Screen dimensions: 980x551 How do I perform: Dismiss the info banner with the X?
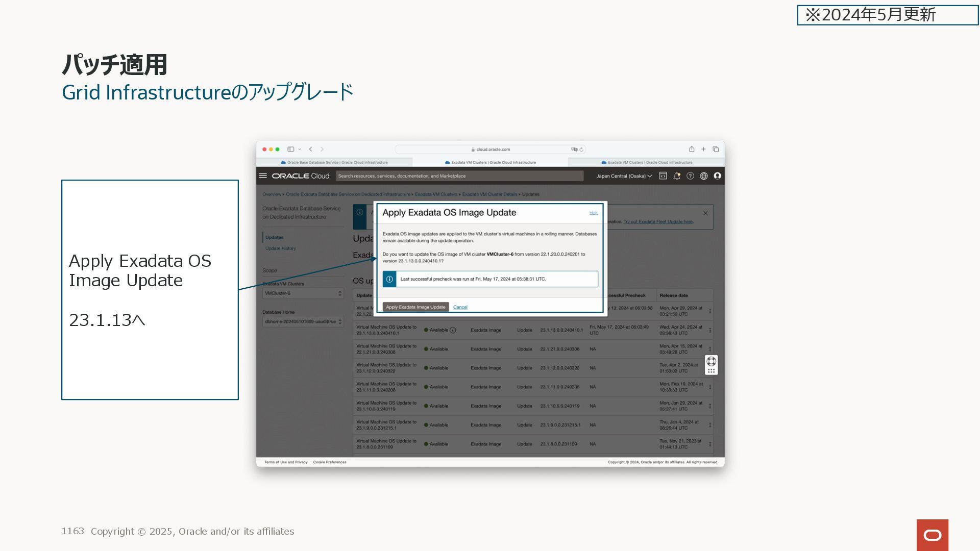click(705, 213)
